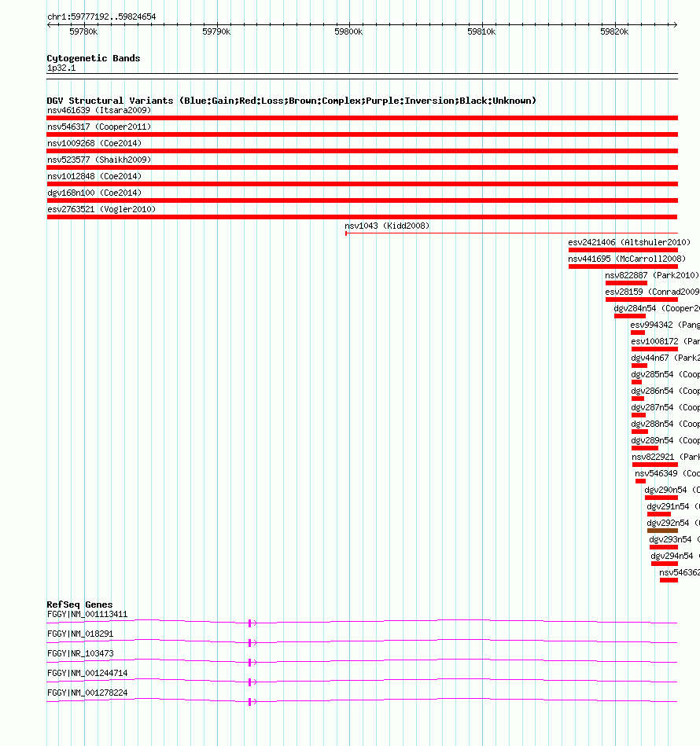Open the DGV Structural Variants track title

click(x=291, y=101)
